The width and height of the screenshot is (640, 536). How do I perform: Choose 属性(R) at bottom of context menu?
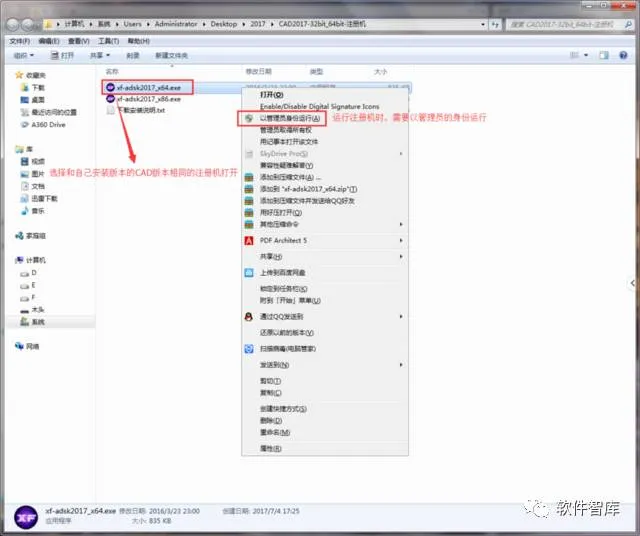(x=271, y=448)
